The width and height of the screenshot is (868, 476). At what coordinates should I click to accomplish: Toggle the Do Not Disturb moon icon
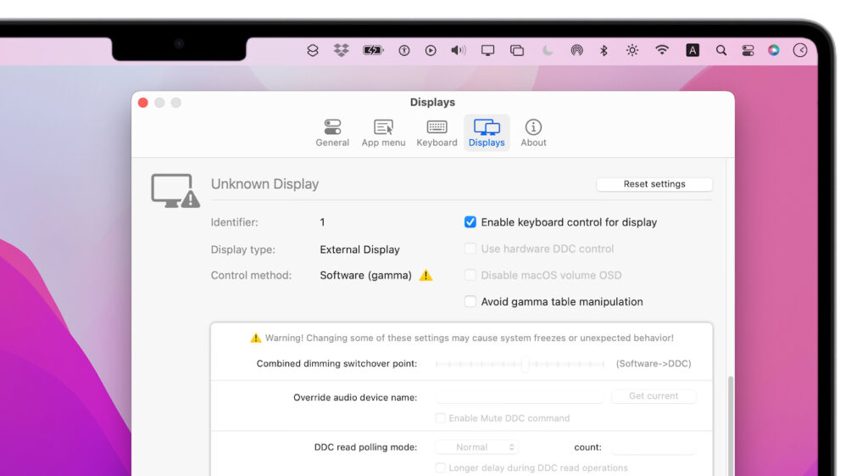[x=548, y=50]
